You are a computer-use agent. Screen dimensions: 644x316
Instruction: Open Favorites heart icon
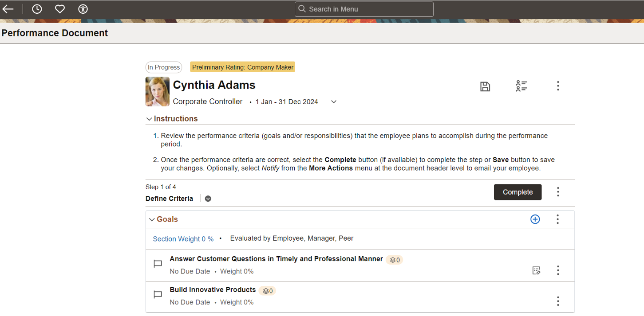pyautogui.click(x=60, y=9)
